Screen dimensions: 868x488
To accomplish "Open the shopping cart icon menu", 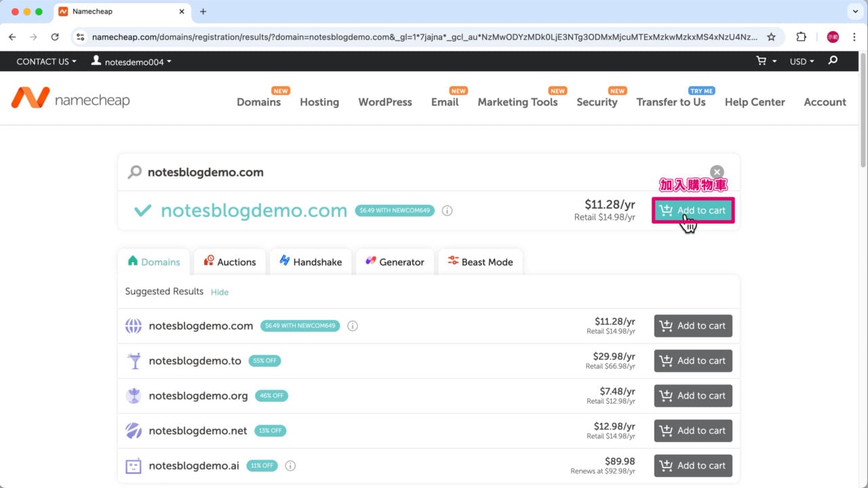I will [x=766, y=61].
